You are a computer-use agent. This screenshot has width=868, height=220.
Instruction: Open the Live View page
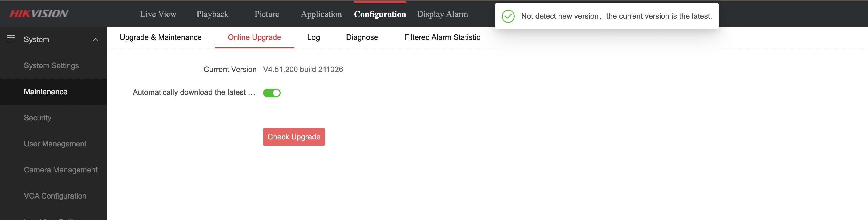(x=158, y=14)
